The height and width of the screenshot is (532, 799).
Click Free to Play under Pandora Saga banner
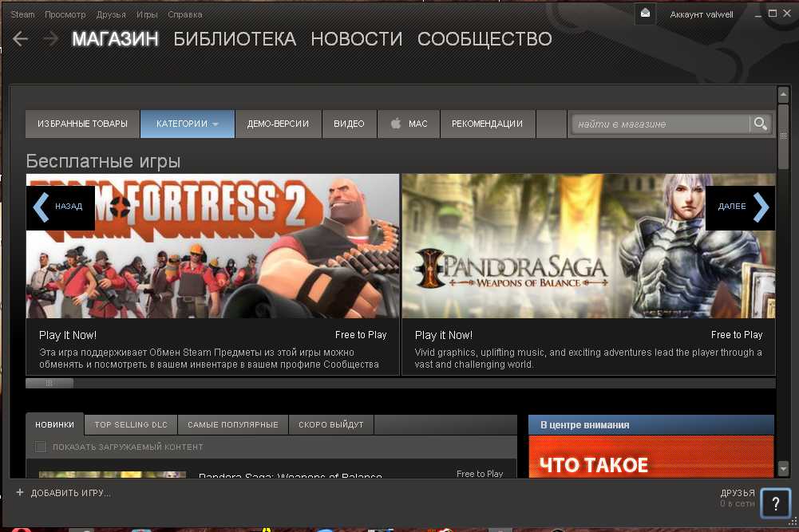tap(737, 334)
